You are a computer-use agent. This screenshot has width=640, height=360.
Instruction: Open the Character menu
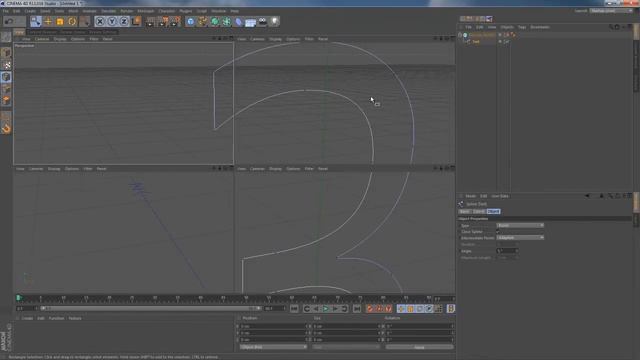click(x=167, y=11)
